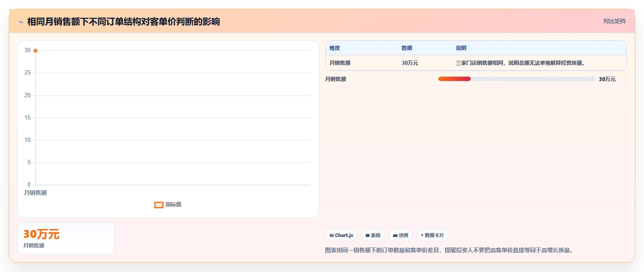Click the 月销售额 x-axis label under chart
Screen dimensions: 644x272
35,193
